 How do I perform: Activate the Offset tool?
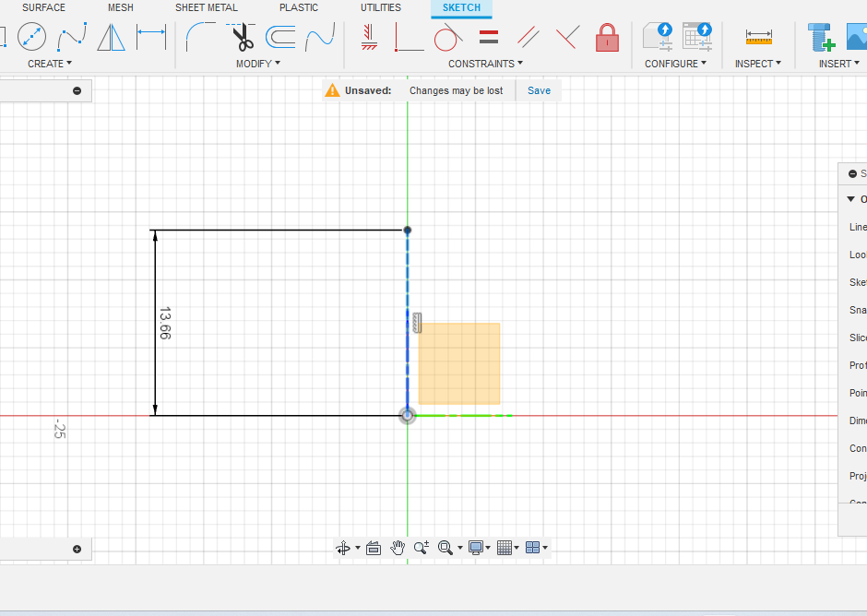coord(280,37)
